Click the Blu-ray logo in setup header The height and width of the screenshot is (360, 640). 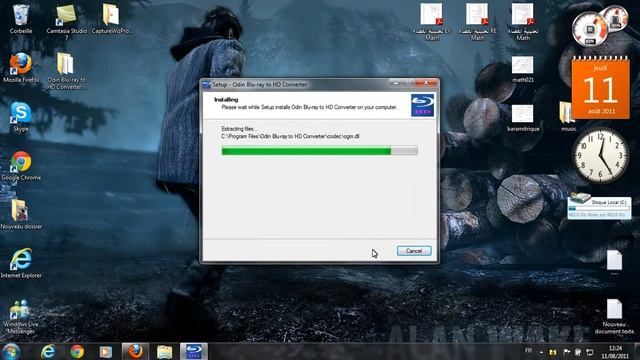pos(422,105)
